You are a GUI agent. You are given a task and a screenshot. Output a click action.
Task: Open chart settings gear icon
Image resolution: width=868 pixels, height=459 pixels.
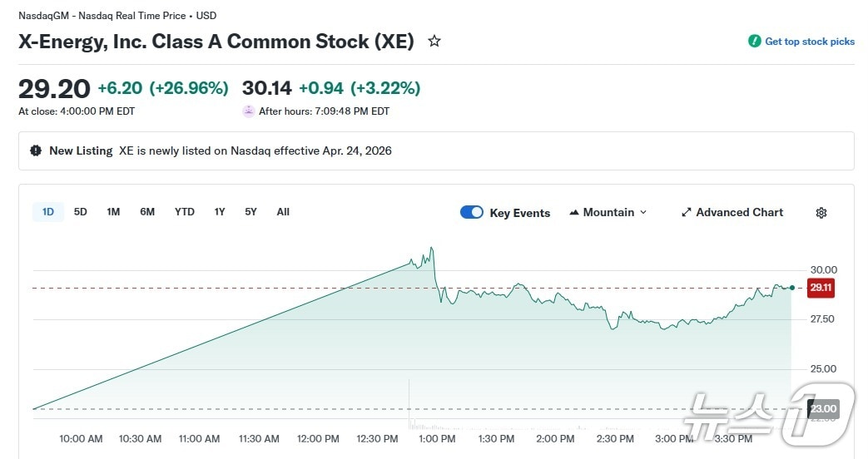pyautogui.click(x=821, y=213)
